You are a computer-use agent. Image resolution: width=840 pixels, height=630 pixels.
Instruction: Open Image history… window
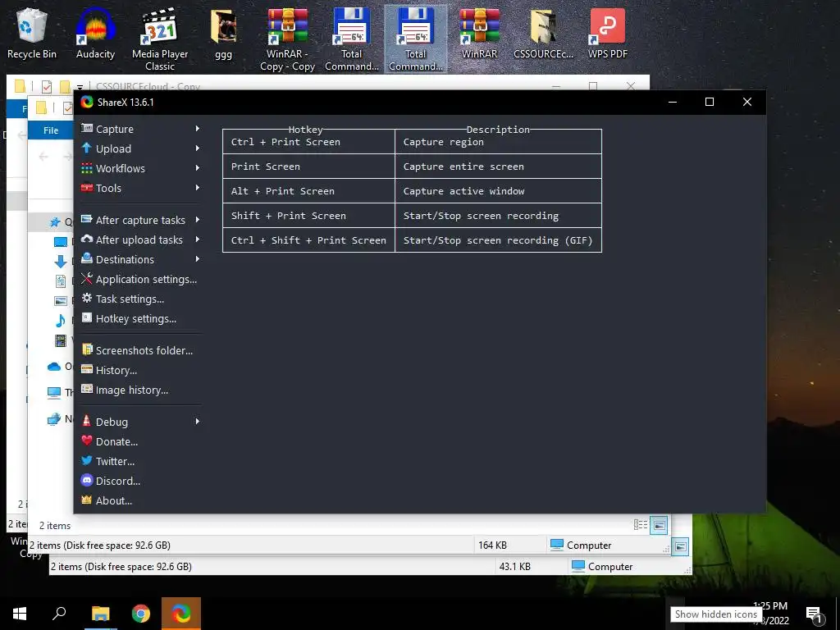132,390
